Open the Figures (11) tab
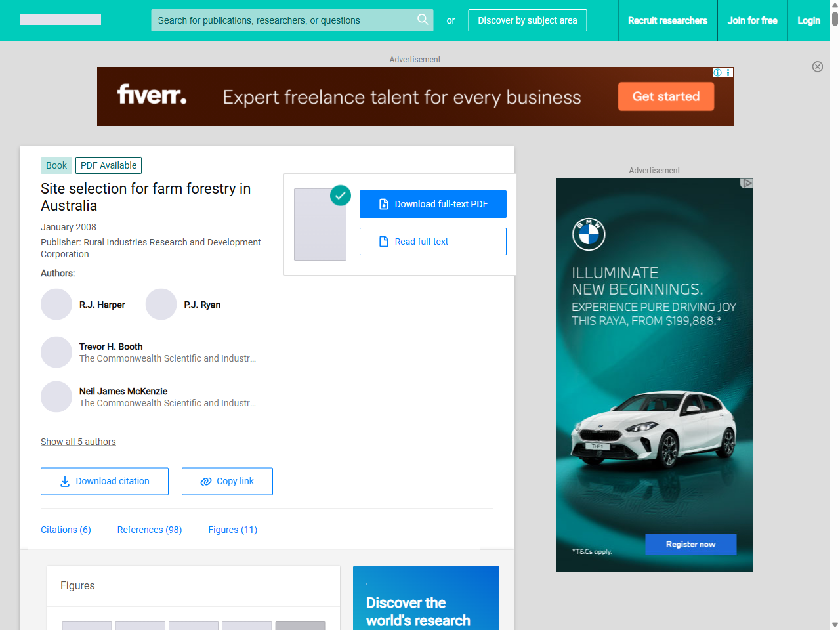840x630 pixels. [x=232, y=530]
